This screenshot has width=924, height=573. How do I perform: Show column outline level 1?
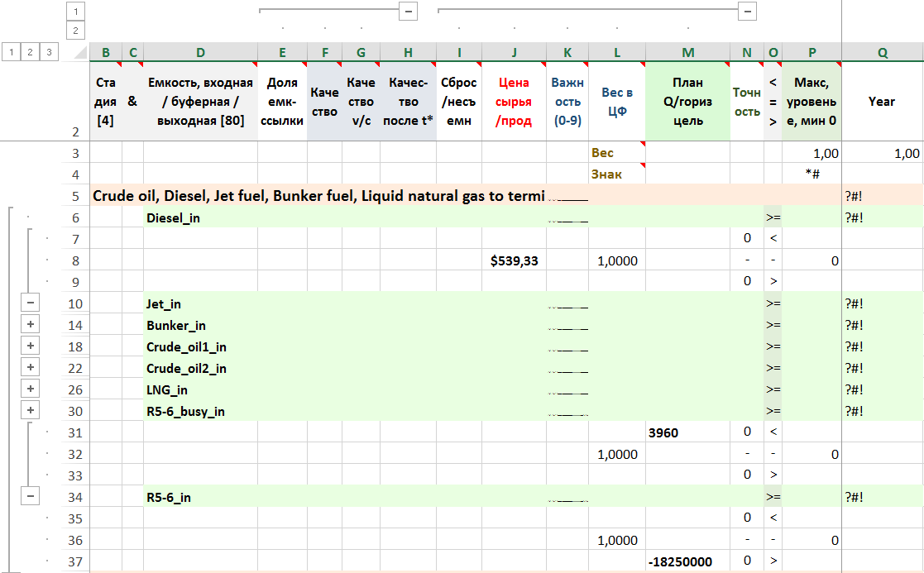[x=75, y=12]
